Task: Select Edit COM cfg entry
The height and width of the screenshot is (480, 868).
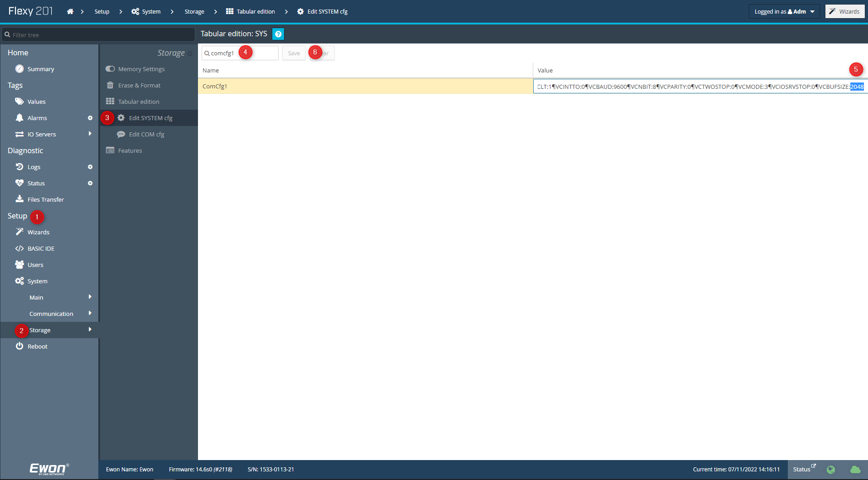Action: click(x=146, y=134)
